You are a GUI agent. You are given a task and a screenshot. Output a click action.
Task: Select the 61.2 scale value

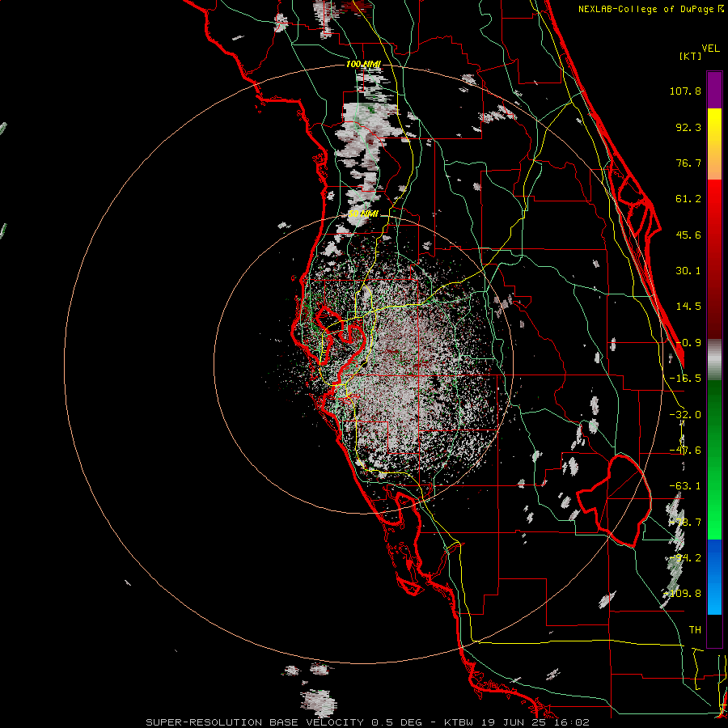(688, 199)
